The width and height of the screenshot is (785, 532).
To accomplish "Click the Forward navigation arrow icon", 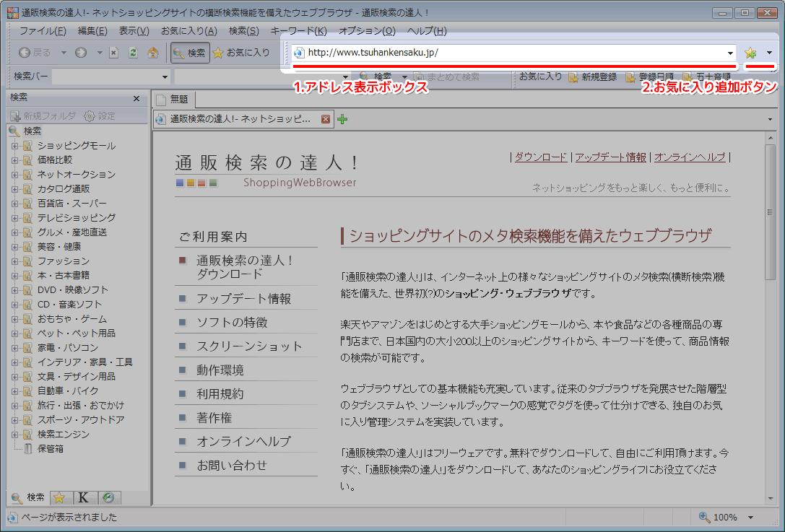I will [81, 53].
